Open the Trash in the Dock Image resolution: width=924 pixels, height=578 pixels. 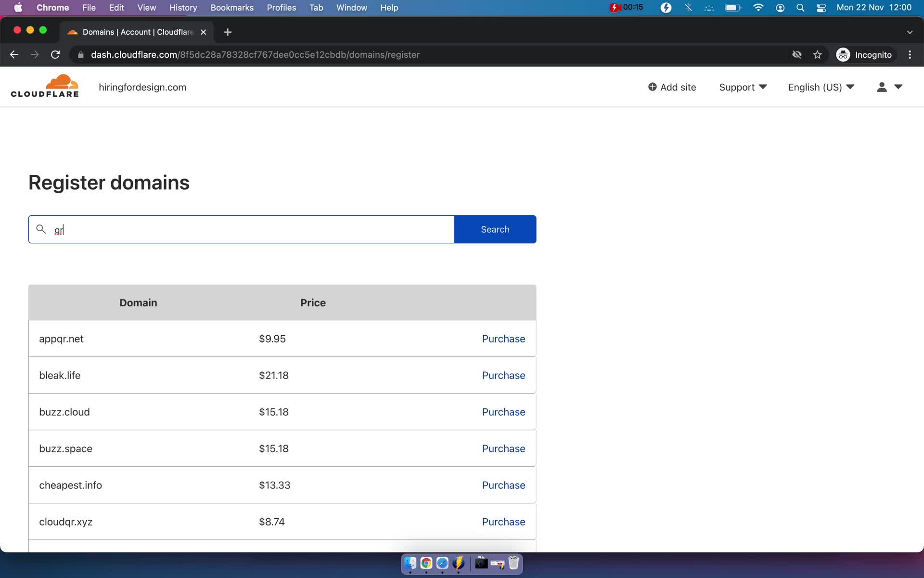pyautogui.click(x=513, y=563)
